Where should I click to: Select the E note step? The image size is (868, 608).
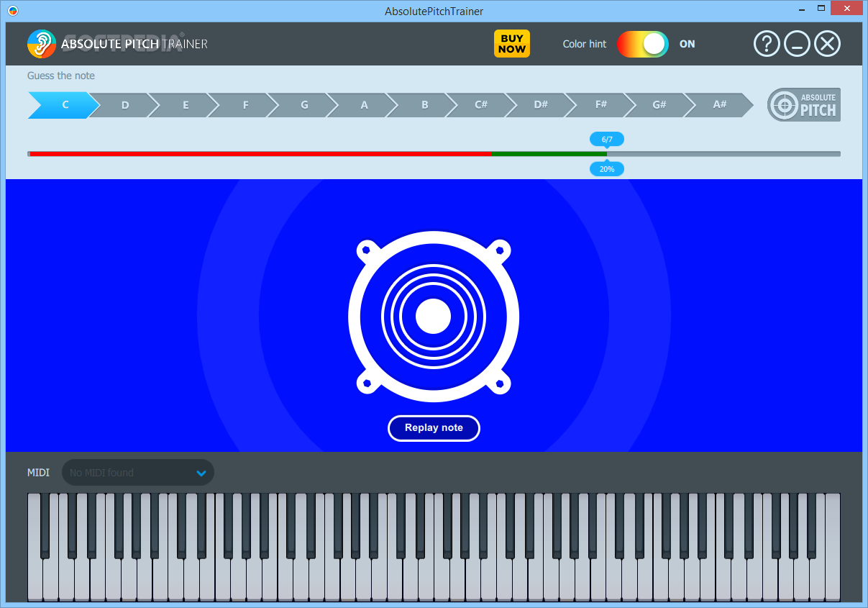coord(185,105)
